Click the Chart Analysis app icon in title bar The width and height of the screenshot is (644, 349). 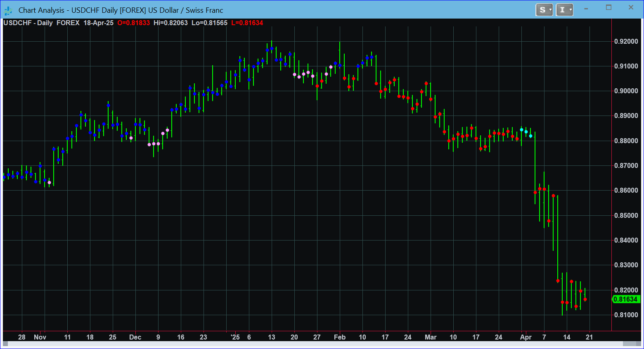point(8,10)
